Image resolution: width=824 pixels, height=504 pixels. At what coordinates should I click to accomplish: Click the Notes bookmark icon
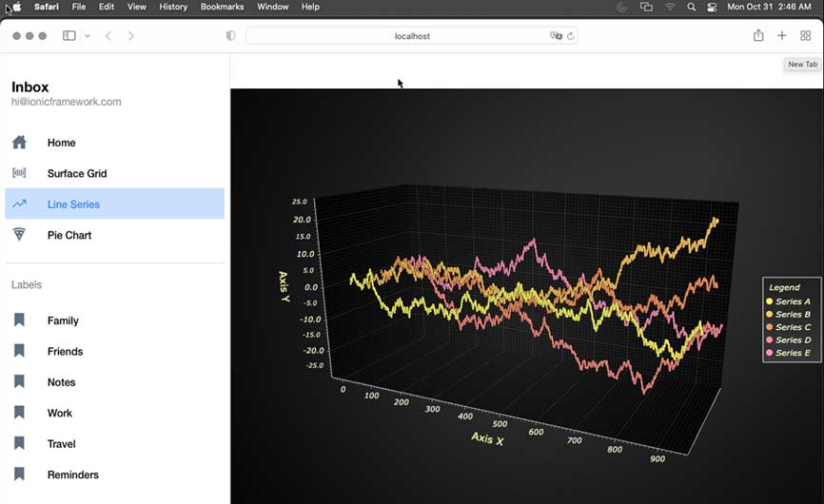click(19, 381)
